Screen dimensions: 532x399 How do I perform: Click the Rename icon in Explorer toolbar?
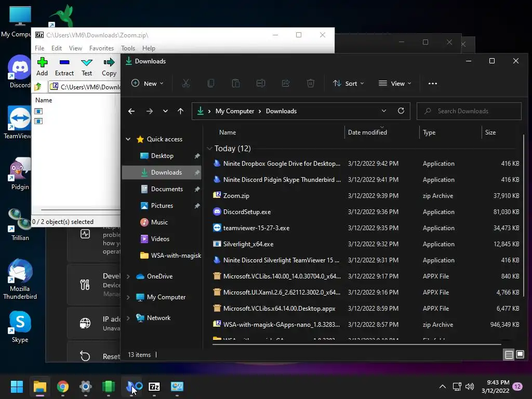tap(261, 83)
